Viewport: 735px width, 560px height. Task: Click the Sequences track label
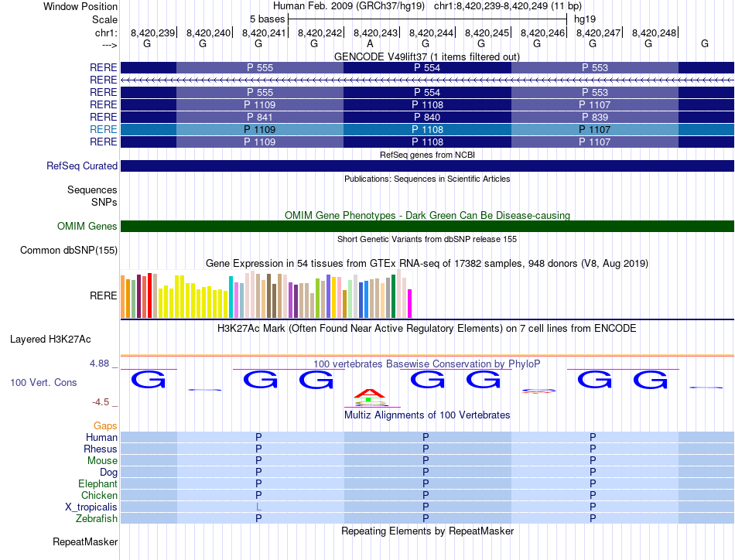pos(92,190)
